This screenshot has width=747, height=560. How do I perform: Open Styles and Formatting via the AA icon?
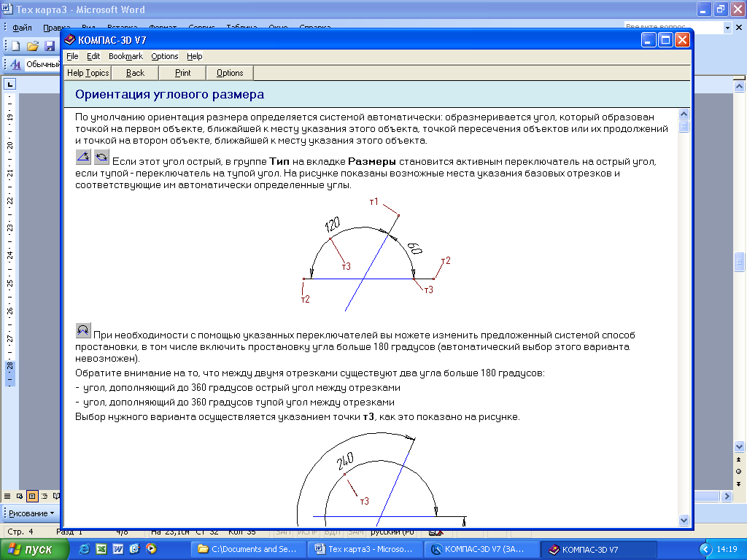tap(15, 64)
